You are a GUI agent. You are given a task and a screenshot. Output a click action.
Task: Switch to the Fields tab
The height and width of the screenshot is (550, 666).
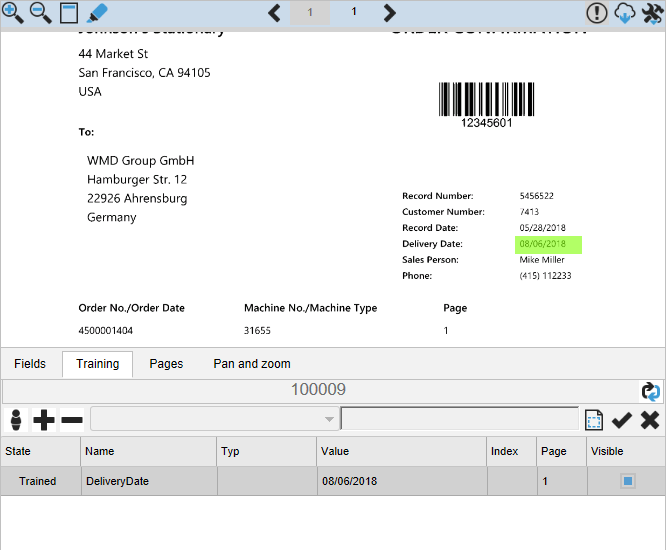coord(30,364)
